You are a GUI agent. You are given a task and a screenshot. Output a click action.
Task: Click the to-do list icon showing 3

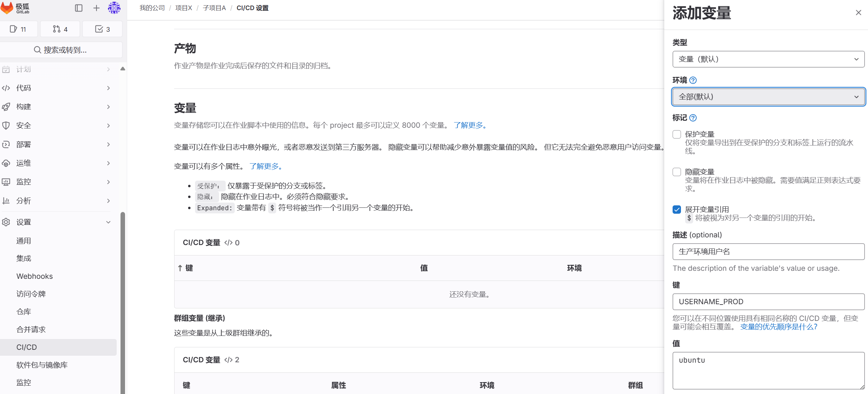102,29
